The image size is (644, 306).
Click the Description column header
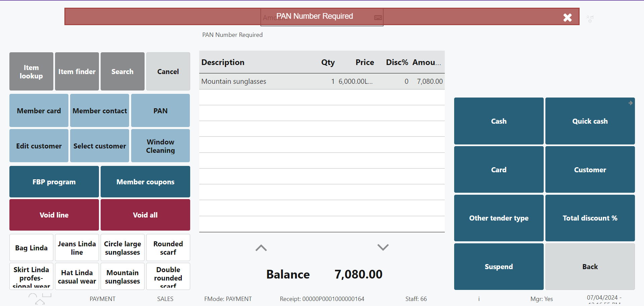point(223,62)
